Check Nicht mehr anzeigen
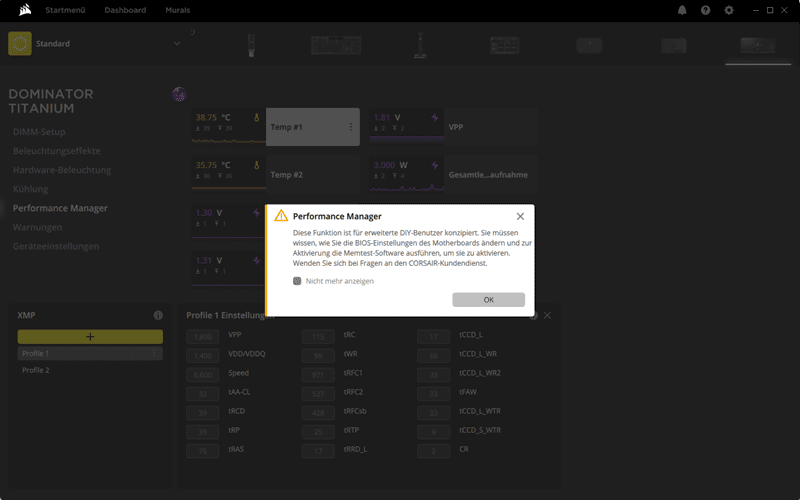The image size is (800, 500). click(x=297, y=281)
